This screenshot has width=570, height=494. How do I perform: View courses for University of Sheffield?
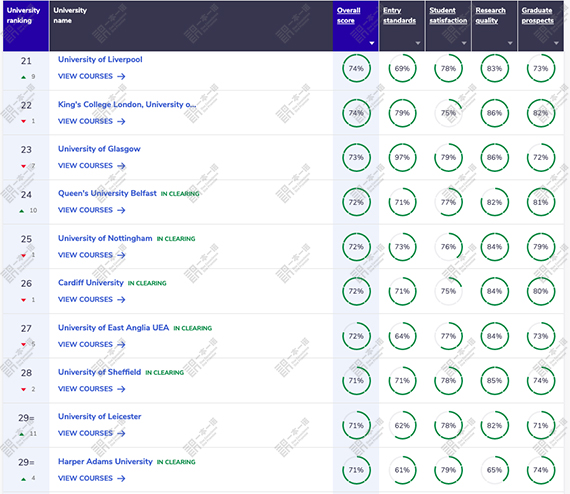pyautogui.click(x=92, y=389)
